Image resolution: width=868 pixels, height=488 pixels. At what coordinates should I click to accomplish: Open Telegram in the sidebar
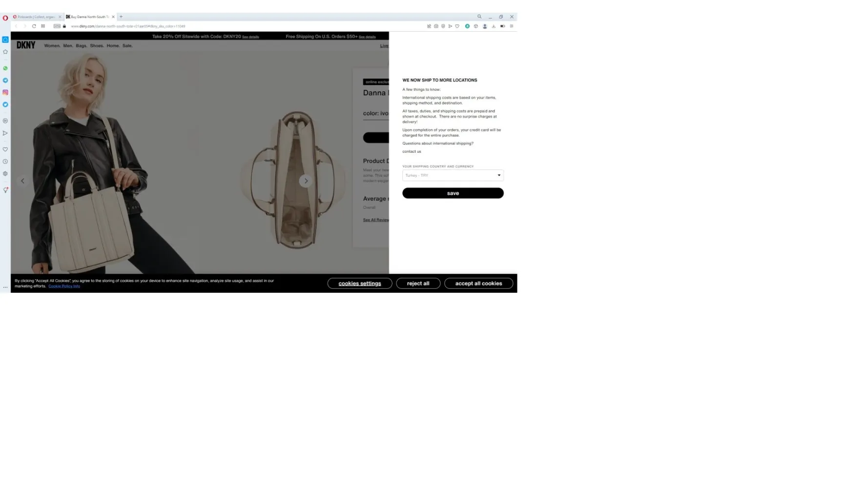pos(5,81)
